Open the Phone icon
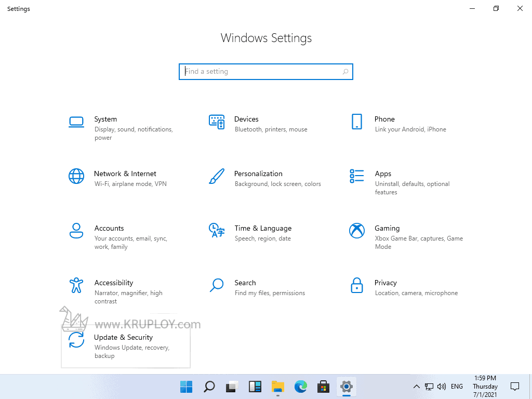Image resolution: width=532 pixels, height=399 pixels. click(x=356, y=122)
